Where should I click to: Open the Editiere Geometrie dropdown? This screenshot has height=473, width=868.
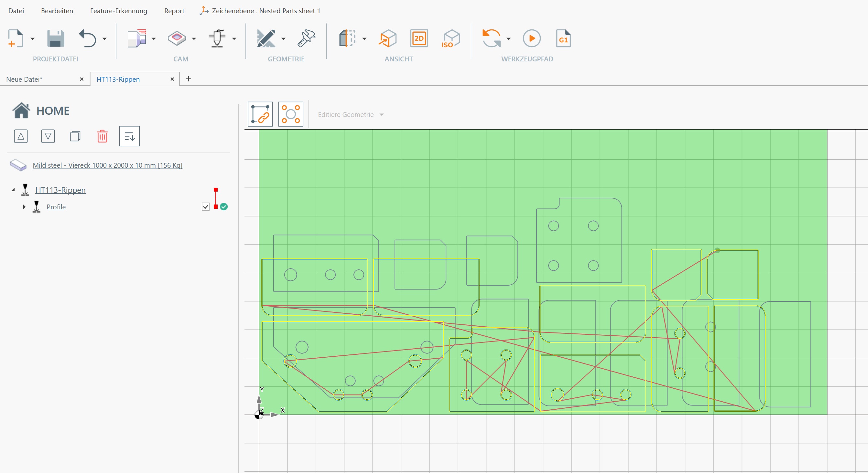click(351, 115)
